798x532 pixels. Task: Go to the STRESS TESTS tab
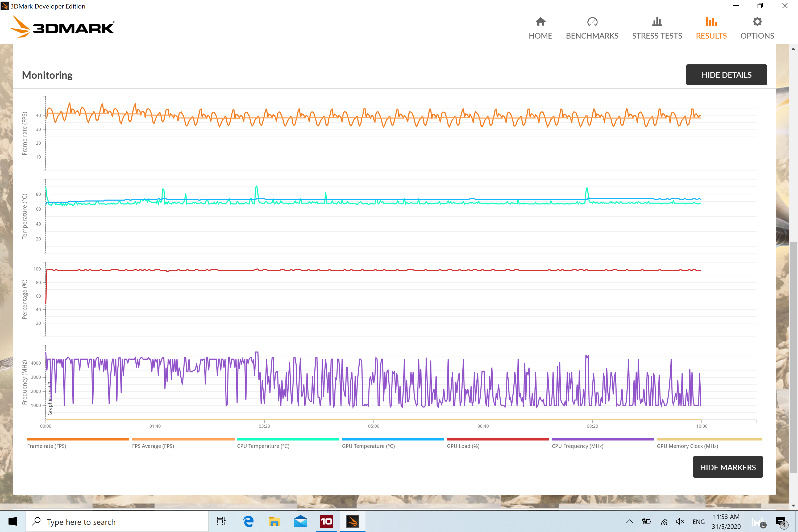click(657, 35)
